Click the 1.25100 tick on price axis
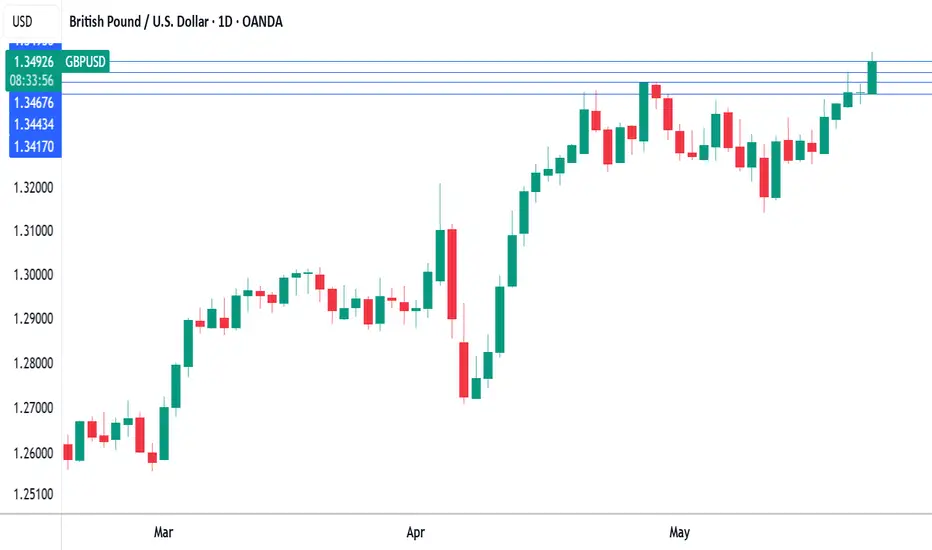932x550 pixels. pos(33,494)
